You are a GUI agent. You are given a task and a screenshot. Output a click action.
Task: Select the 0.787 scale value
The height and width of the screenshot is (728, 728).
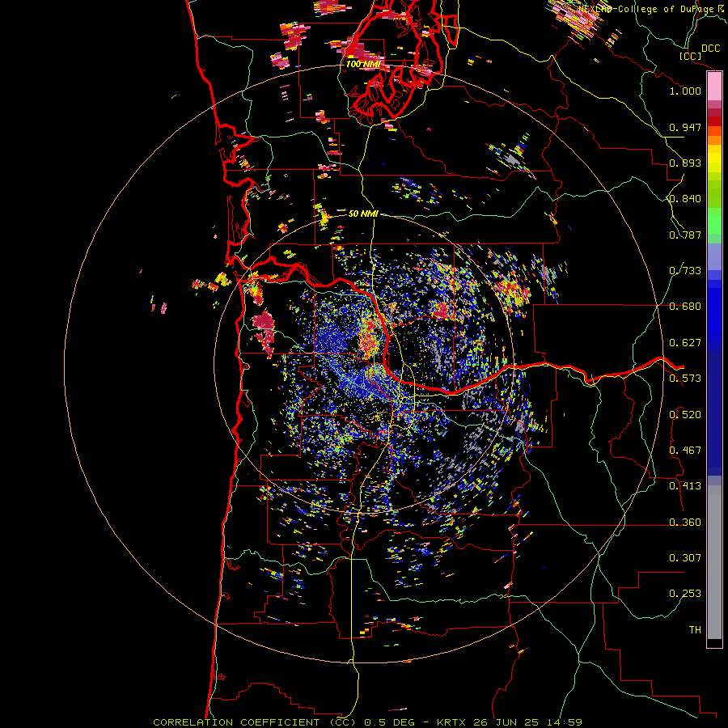[x=685, y=235]
